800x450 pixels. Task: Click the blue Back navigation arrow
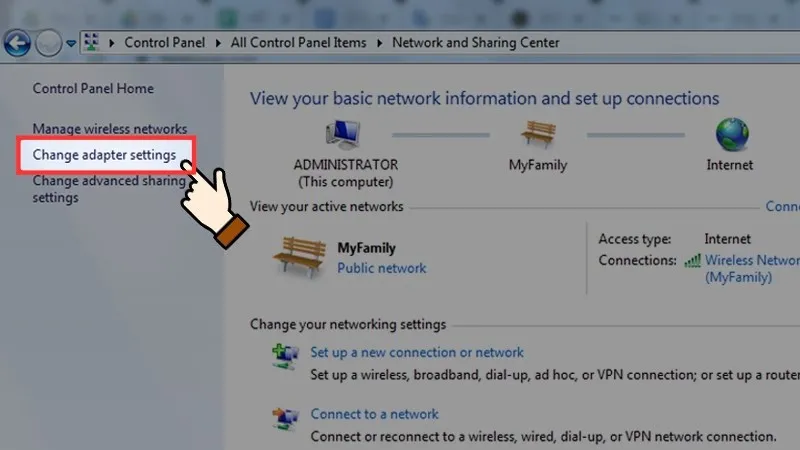click(x=17, y=43)
